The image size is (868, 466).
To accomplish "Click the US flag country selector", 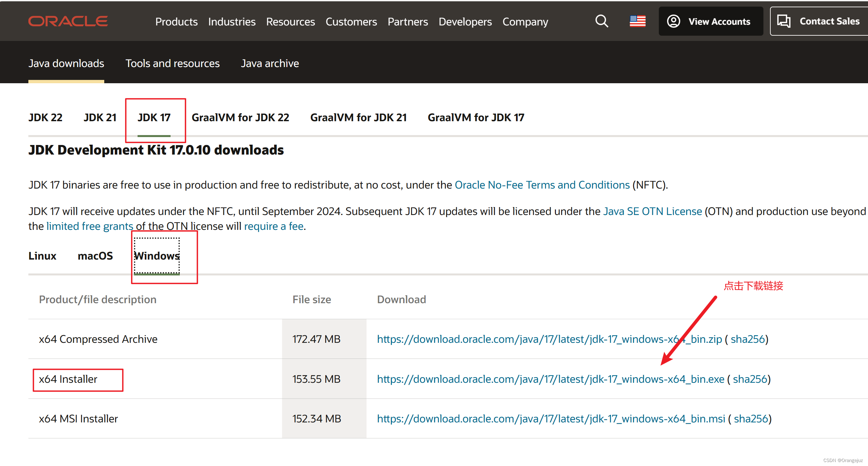I will (637, 21).
